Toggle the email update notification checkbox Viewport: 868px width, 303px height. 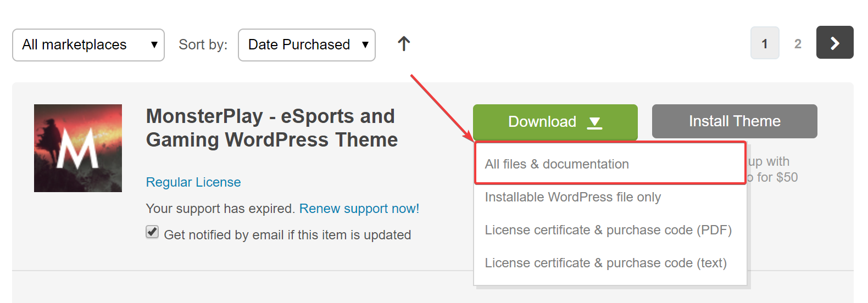point(152,232)
